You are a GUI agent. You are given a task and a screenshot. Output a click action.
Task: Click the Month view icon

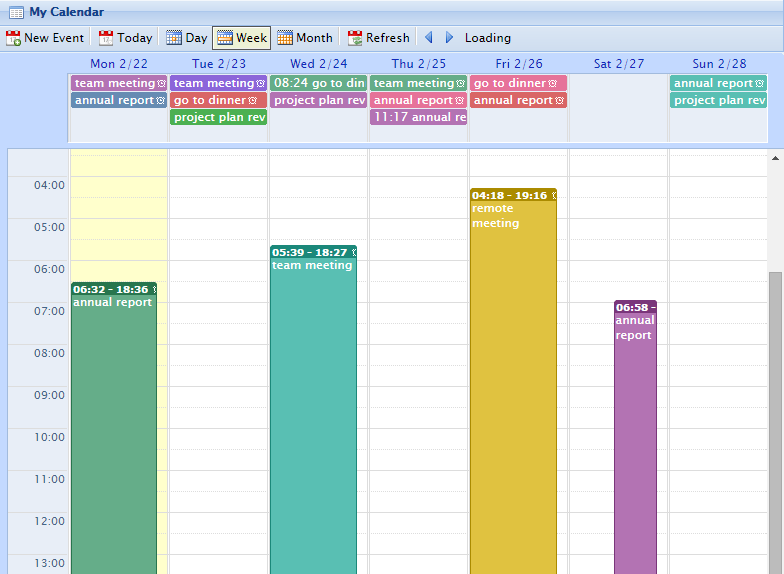pos(285,38)
